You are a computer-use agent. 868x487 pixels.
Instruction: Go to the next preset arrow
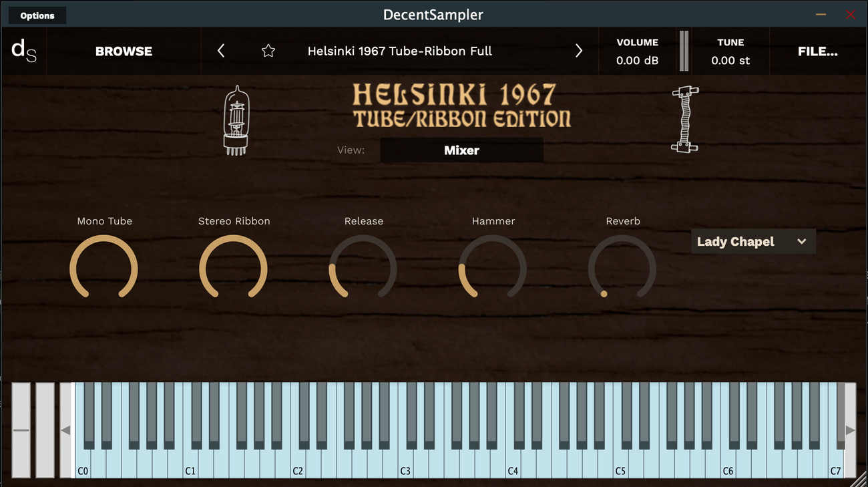(579, 51)
